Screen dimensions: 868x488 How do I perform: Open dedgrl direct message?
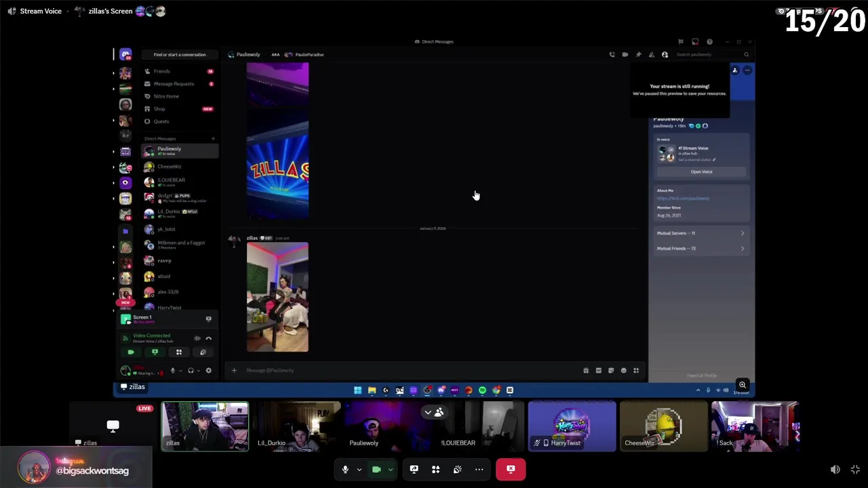point(180,198)
